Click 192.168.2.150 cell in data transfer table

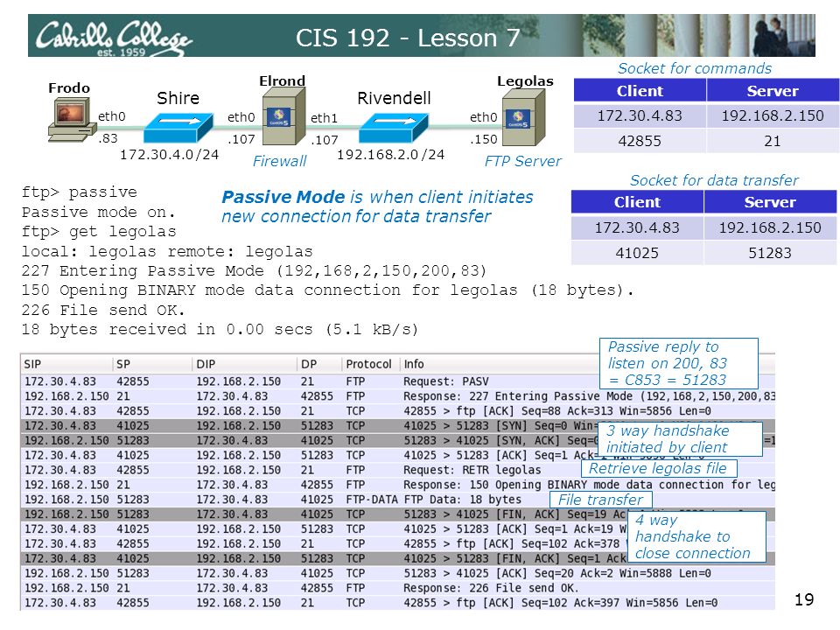click(x=770, y=227)
